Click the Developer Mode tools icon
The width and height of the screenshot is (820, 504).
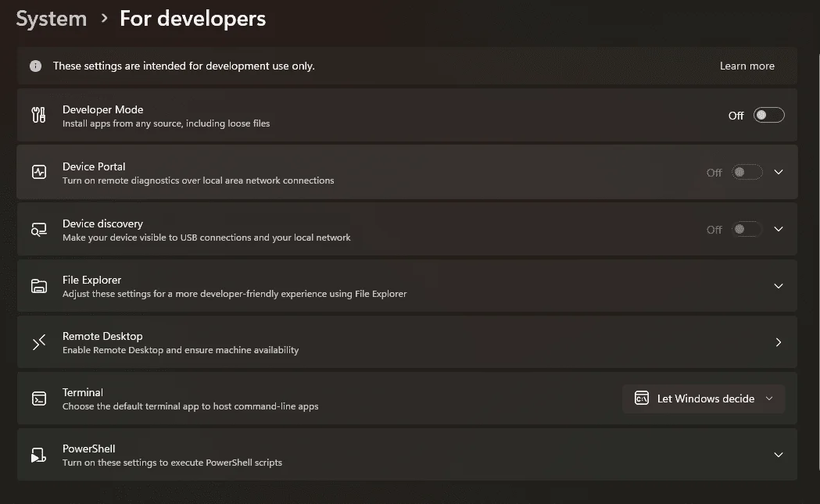39,115
